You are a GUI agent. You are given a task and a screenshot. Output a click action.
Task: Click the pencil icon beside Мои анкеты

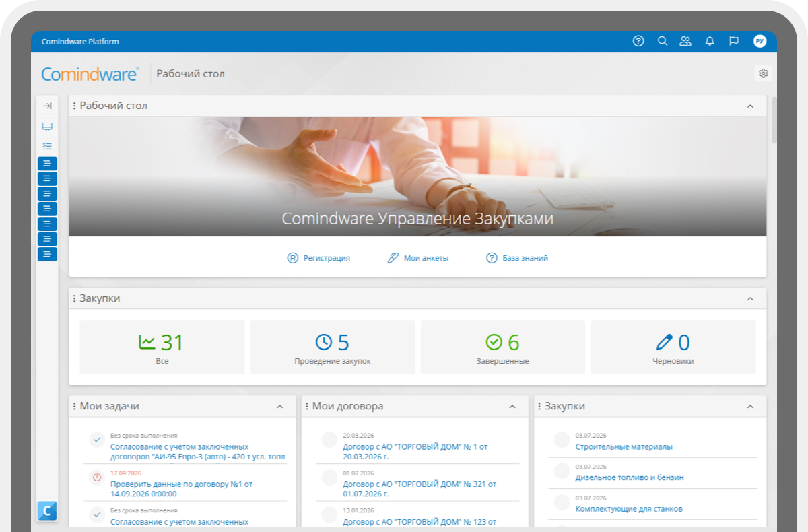(x=393, y=258)
